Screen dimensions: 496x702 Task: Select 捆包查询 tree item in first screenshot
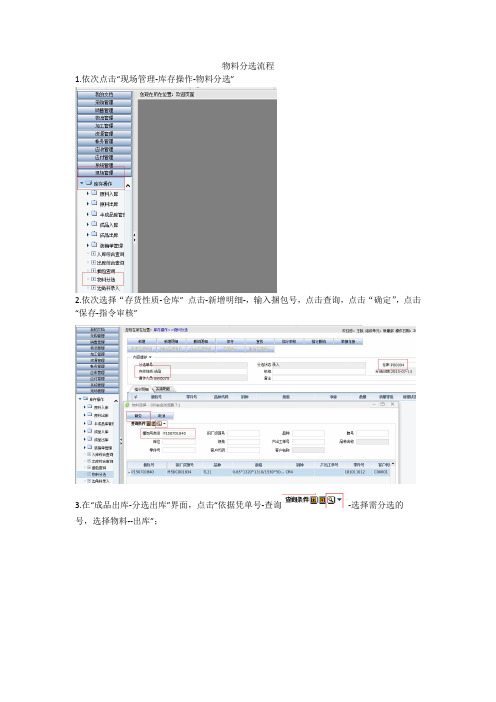[106, 271]
